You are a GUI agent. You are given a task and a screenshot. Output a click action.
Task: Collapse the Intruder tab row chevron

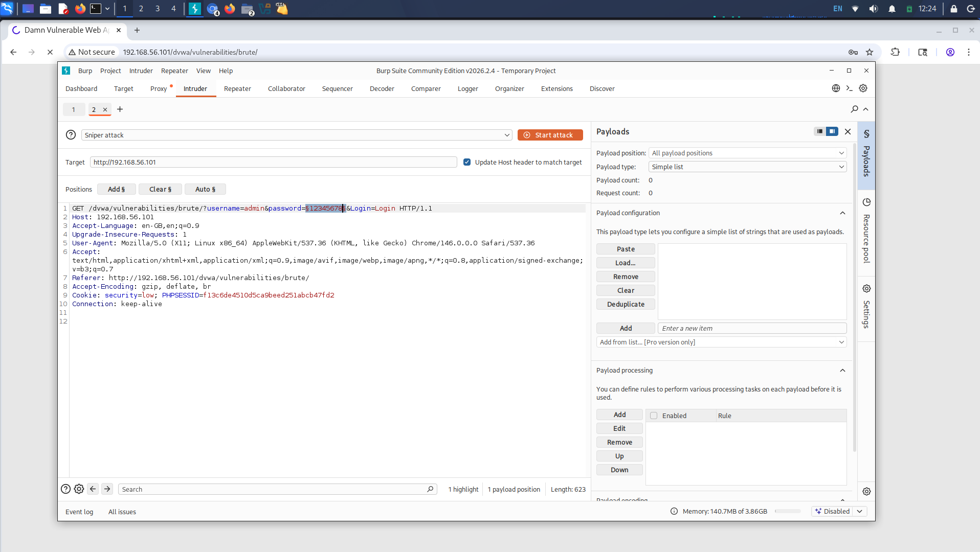(x=866, y=109)
